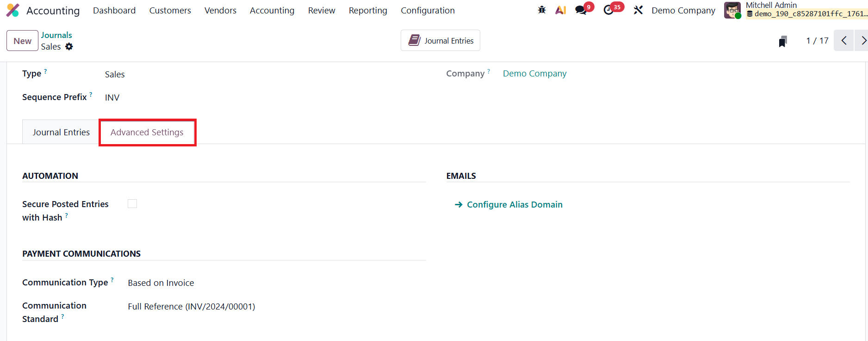Go to the next journal record
The width and height of the screenshot is (868, 341).
pyautogui.click(x=862, y=41)
